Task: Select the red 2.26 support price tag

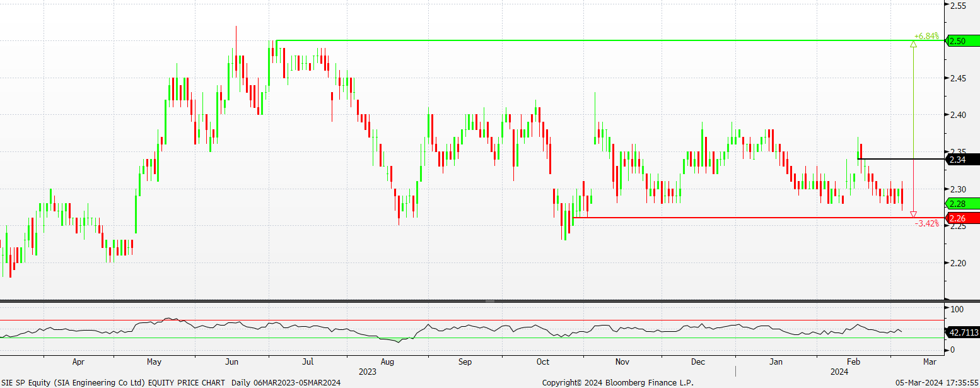Action: (x=963, y=218)
